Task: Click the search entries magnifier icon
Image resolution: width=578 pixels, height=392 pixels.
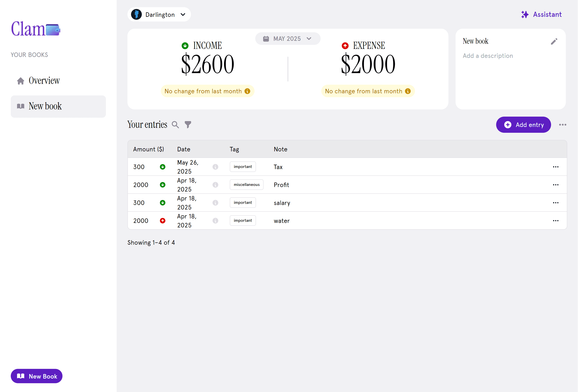Action: 175,124
